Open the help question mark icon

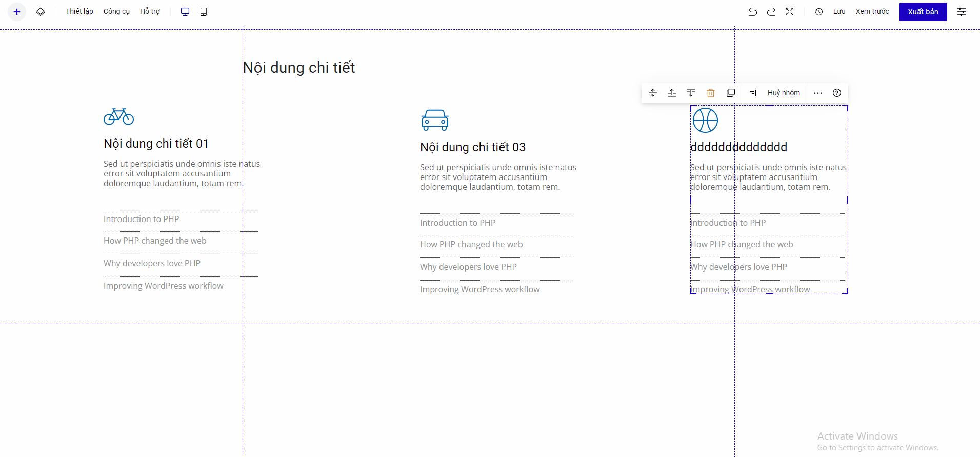tap(836, 93)
